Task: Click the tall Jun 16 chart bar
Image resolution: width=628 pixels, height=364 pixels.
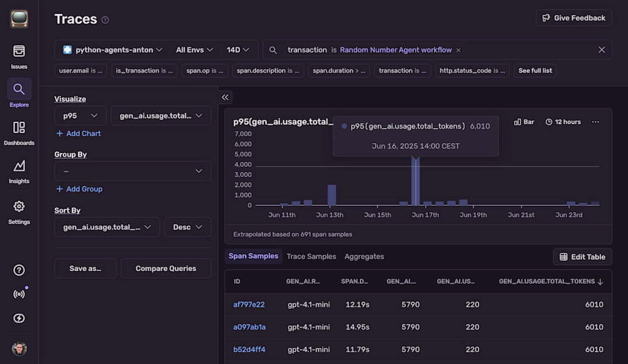Action: 415,181
